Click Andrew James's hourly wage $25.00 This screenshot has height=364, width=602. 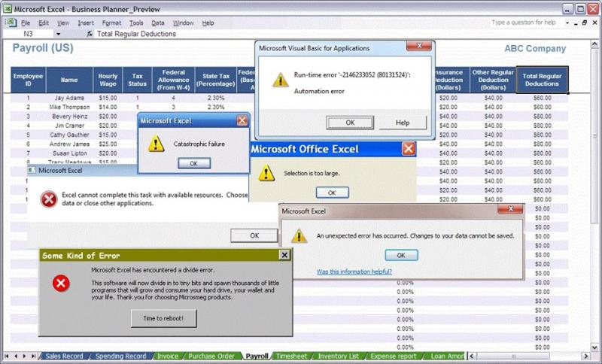[108, 144]
